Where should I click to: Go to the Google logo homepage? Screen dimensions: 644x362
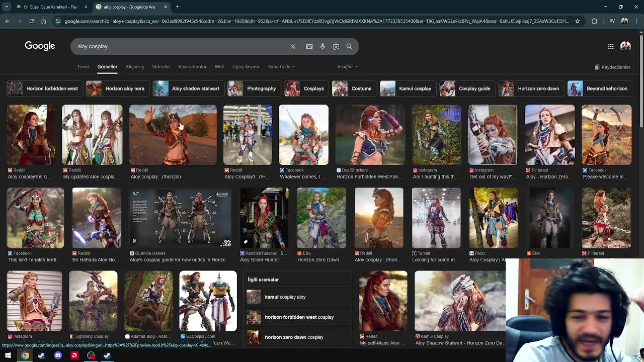(x=40, y=46)
